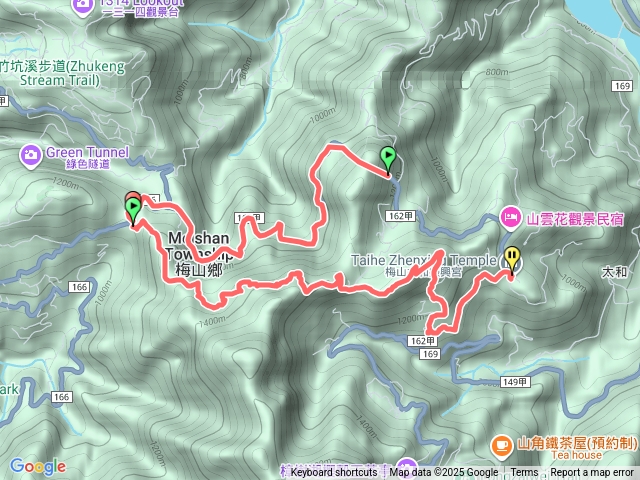Click the Zhukeng Stream Trail label
This screenshot has width=640, height=480.
(62, 73)
